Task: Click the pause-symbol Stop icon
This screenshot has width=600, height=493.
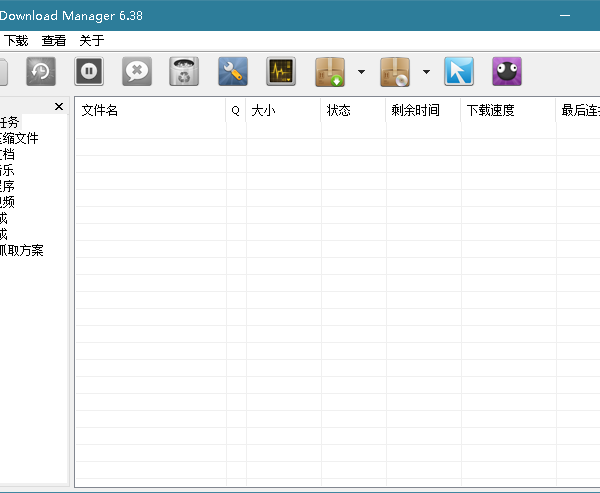Action: 88,72
